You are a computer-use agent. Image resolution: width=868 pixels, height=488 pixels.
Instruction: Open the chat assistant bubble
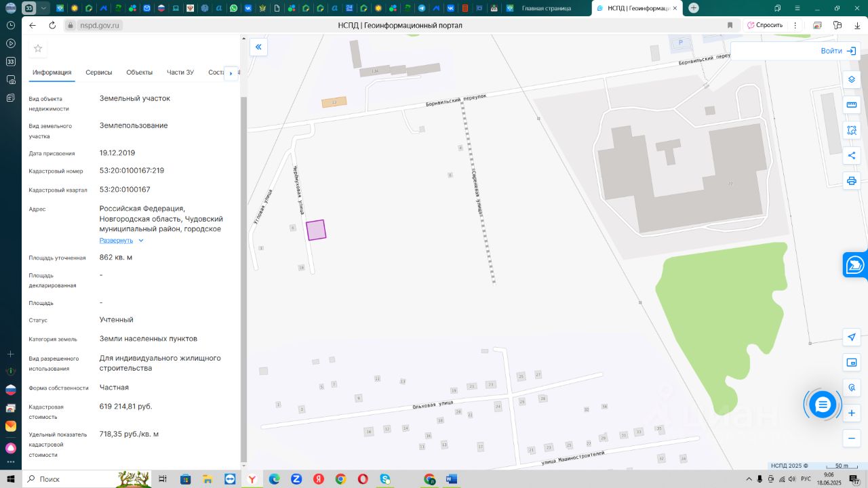tap(823, 405)
